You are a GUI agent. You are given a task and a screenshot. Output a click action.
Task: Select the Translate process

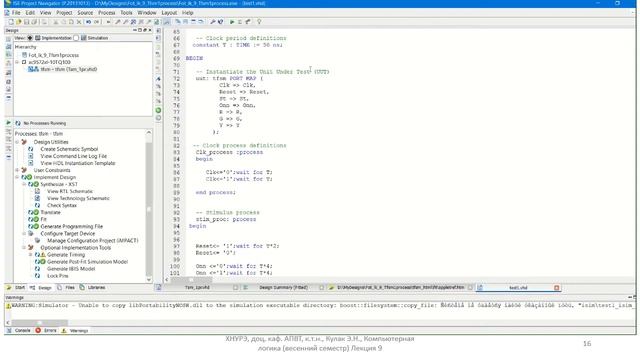click(x=50, y=213)
